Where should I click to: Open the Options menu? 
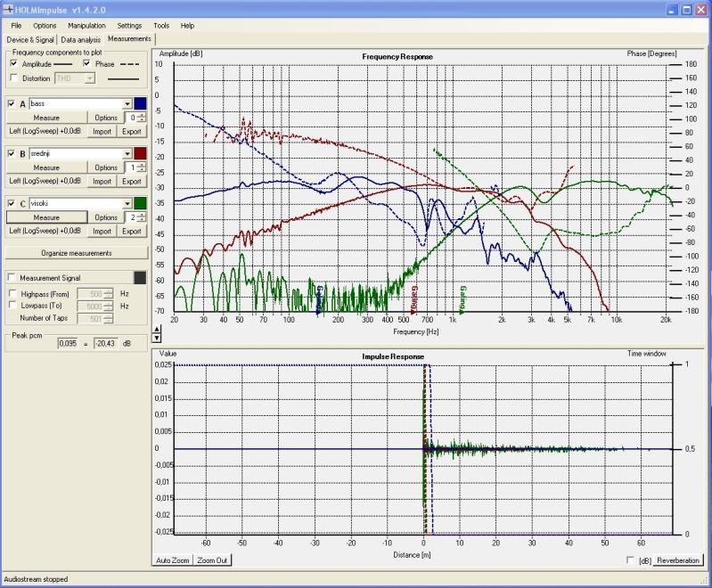click(x=45, y=26)
